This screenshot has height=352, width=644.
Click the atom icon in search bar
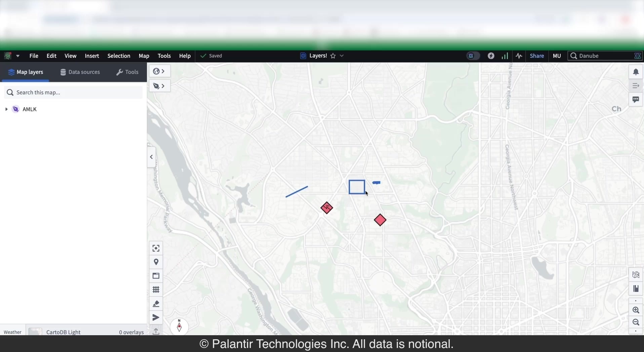[x=638, y=56]
